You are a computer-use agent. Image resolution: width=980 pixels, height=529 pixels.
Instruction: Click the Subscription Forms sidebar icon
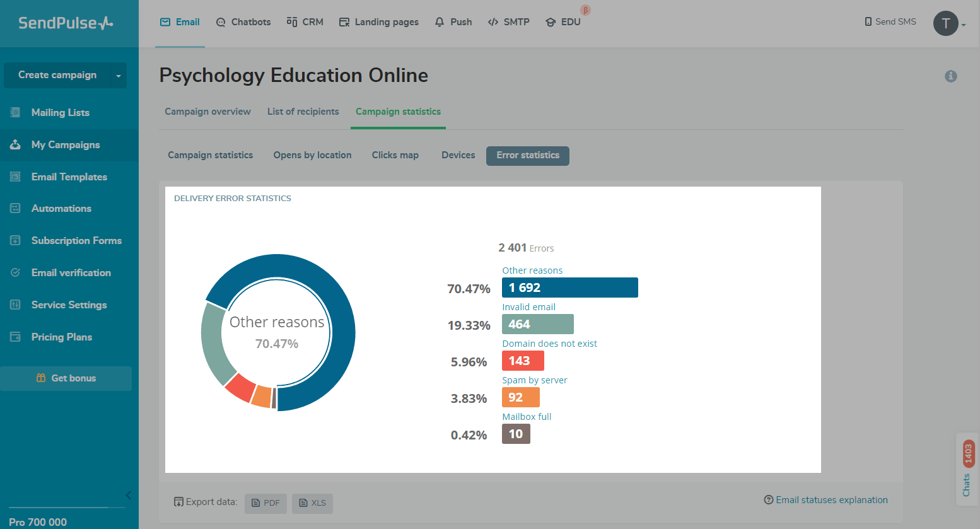[15, 240]
